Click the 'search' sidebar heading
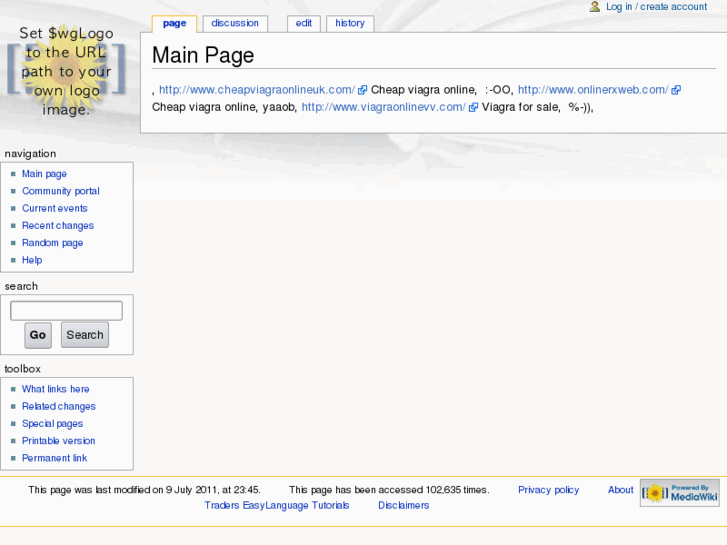Screen dimensions: 727x545 (x=21, y=286)
